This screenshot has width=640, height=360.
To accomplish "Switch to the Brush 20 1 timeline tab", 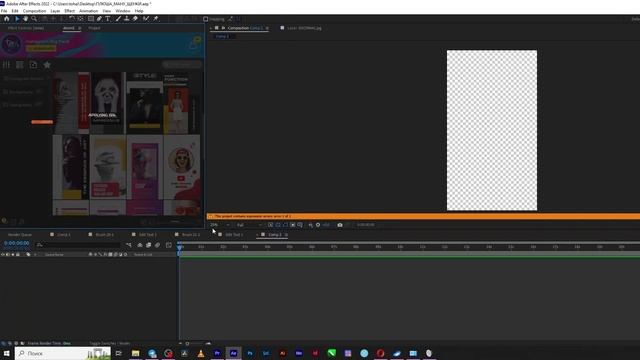I will click(104, 235).
